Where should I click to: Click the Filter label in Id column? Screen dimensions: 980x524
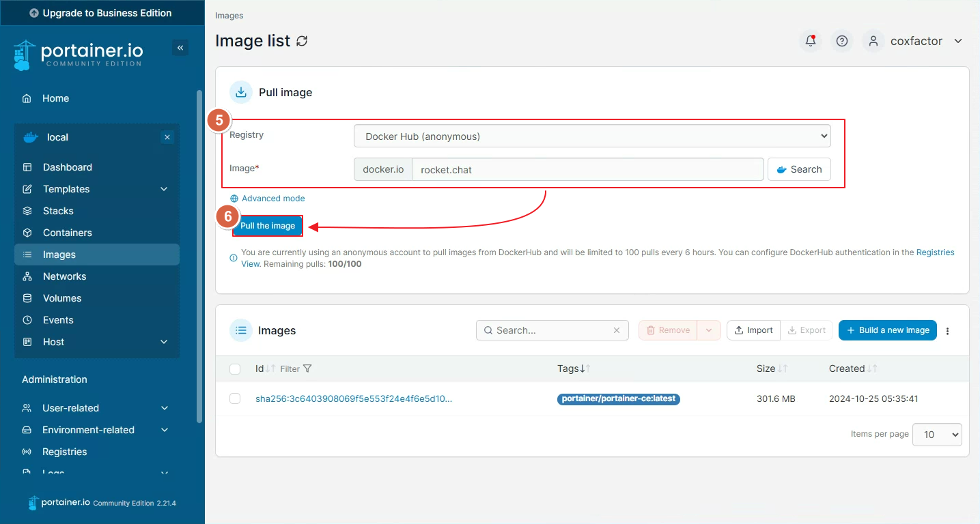point(290,369)
